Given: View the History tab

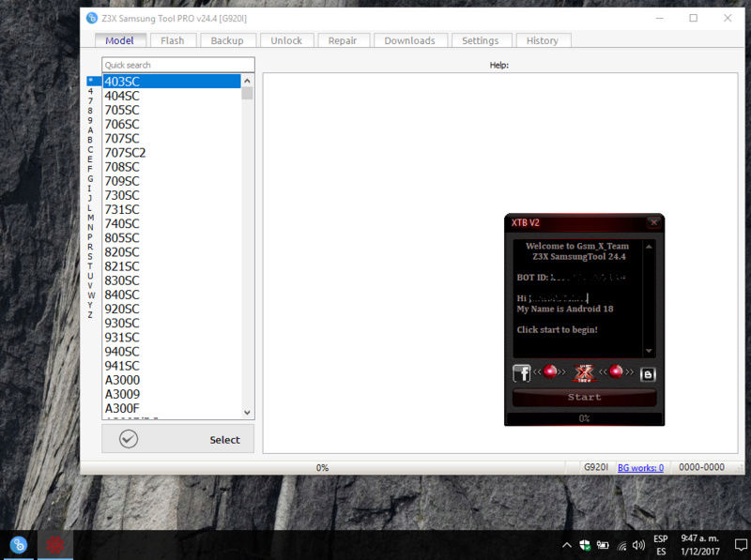Looking at the screenshot, I should 543,40.
